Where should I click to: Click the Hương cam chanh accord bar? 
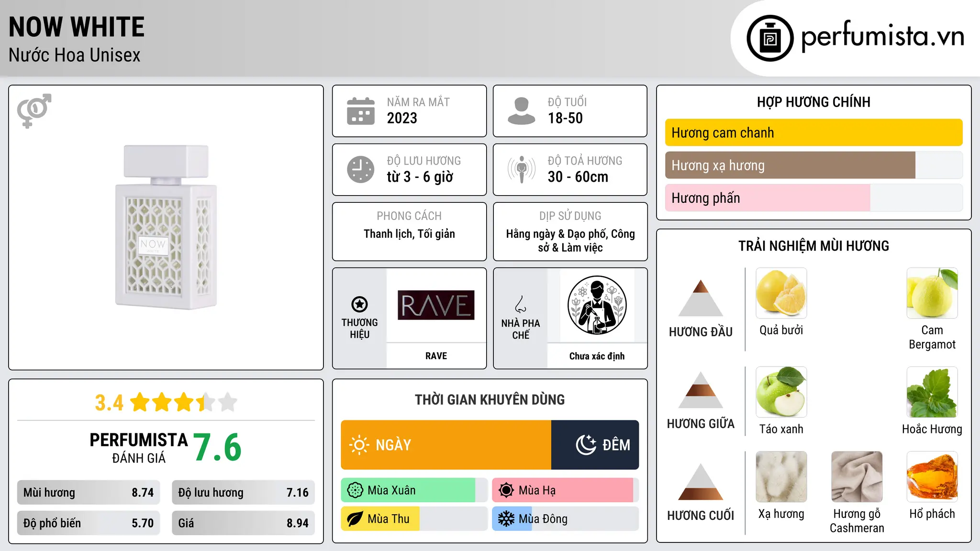coord(814,132)
